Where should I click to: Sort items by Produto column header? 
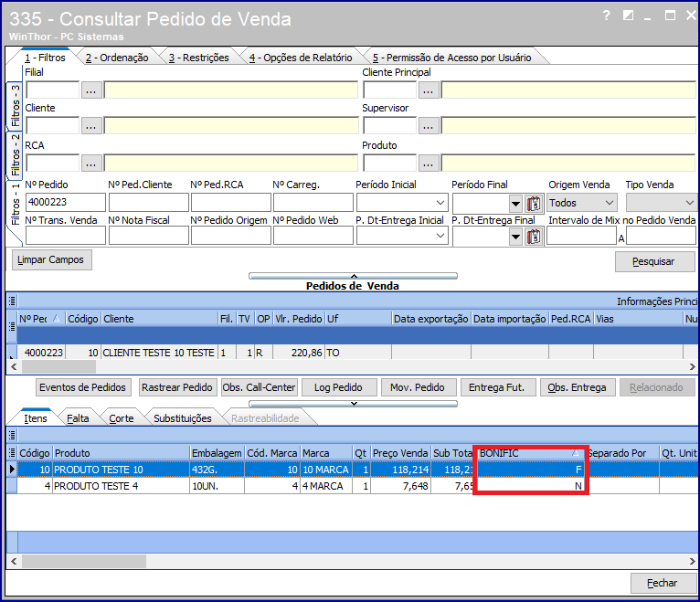coord(121,453)
